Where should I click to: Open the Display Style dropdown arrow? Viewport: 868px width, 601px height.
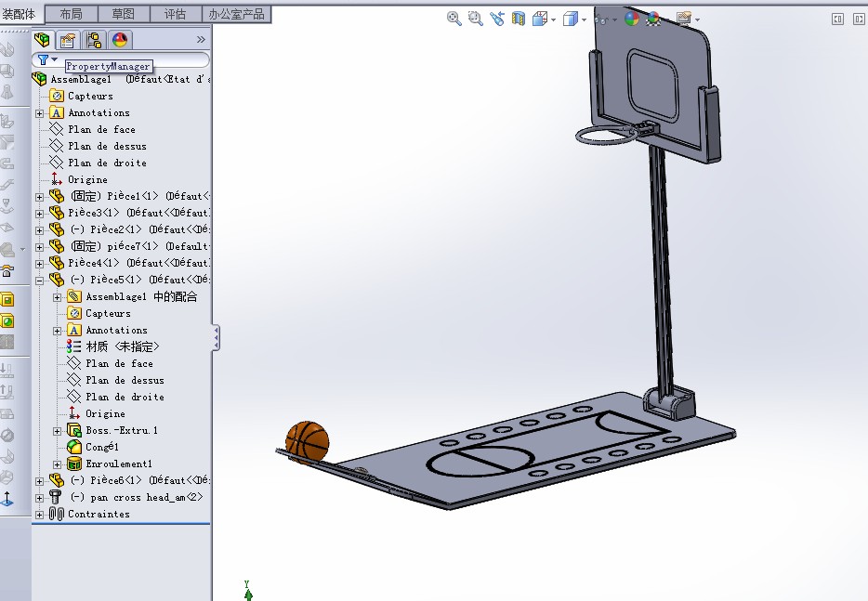click(584, 20)
